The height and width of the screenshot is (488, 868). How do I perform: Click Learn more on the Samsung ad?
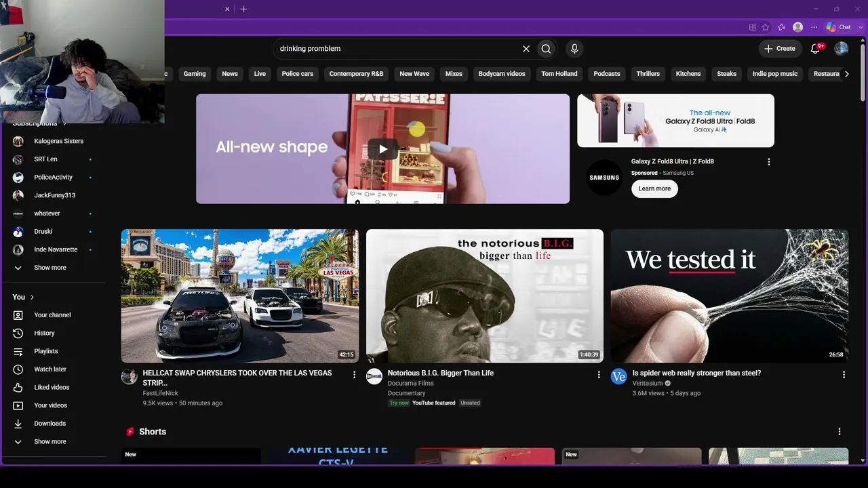(654, 188)
